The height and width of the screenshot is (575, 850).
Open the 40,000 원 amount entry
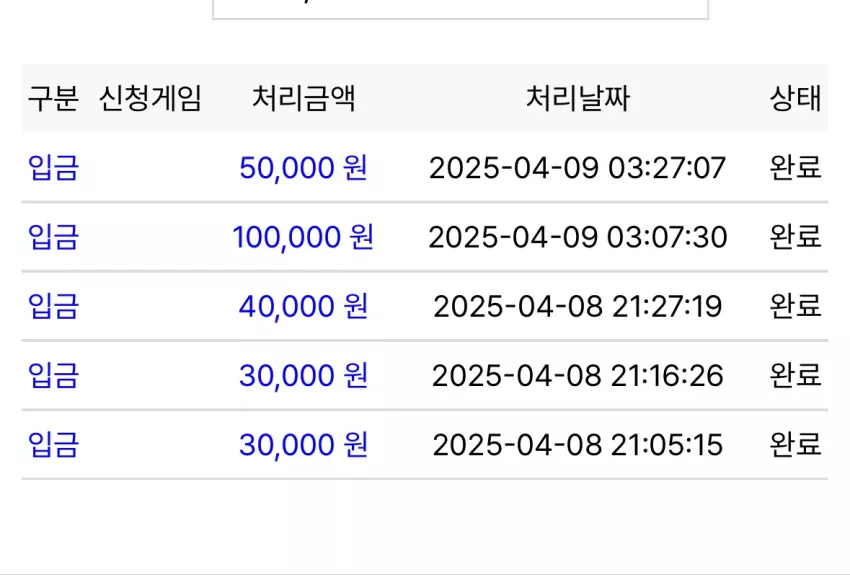[x=304, y=306]
